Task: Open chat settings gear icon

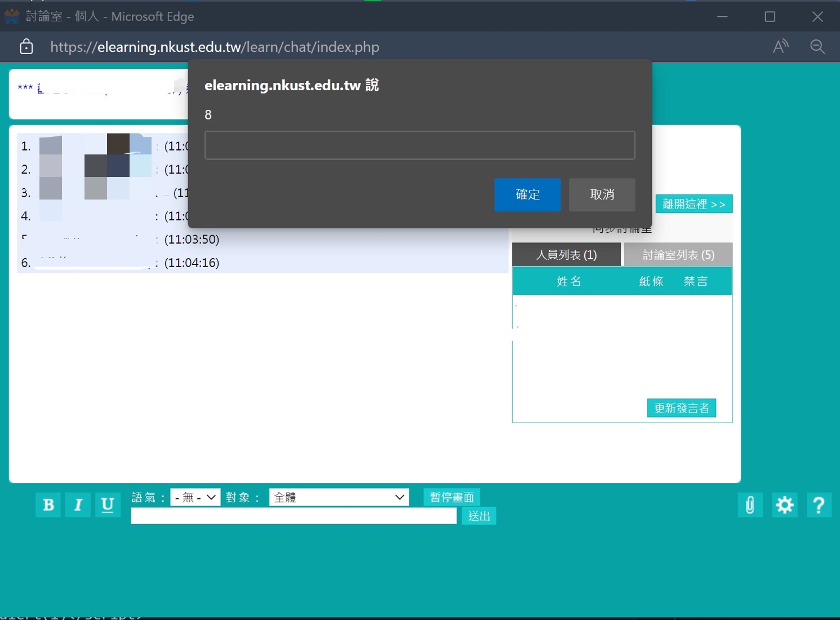Action: pos(785,504)
